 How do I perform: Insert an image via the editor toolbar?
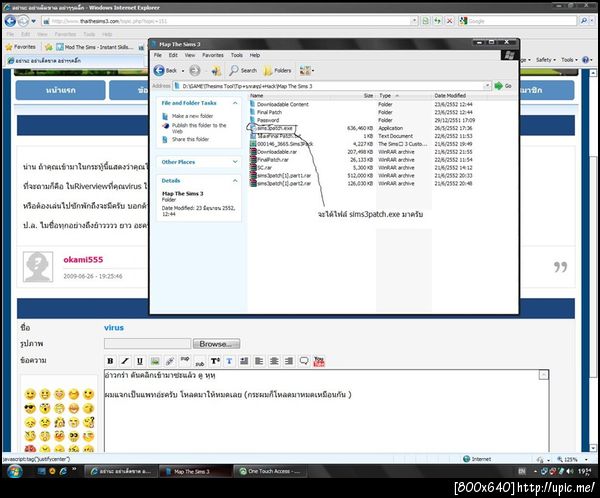click(x=155, y=361)
